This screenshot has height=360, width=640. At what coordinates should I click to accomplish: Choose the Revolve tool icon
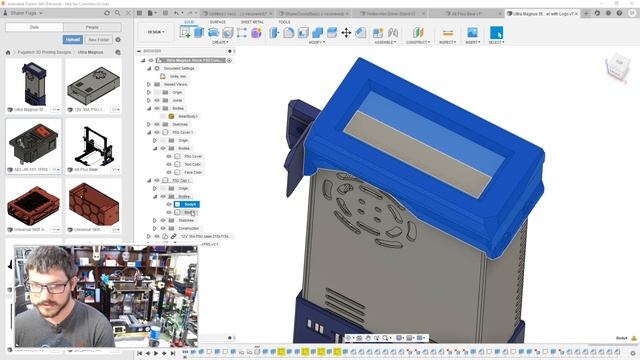[213, 33]
